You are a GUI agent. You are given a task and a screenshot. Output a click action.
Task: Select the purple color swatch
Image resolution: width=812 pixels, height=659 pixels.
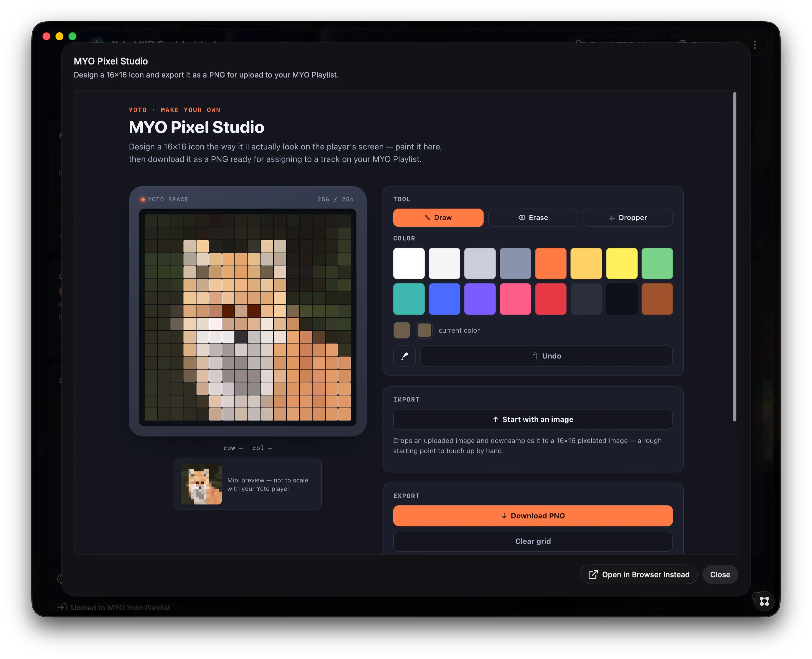click(x=480, y=299)
